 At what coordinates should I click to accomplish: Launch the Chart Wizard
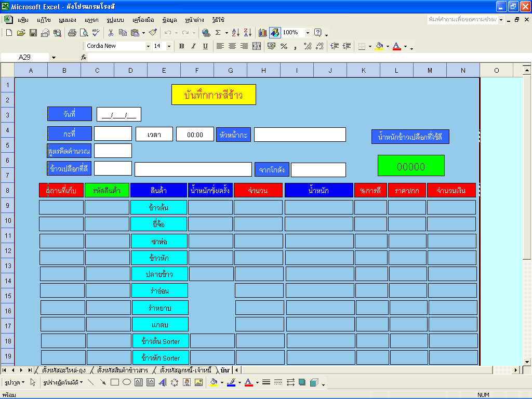[262, 33]
